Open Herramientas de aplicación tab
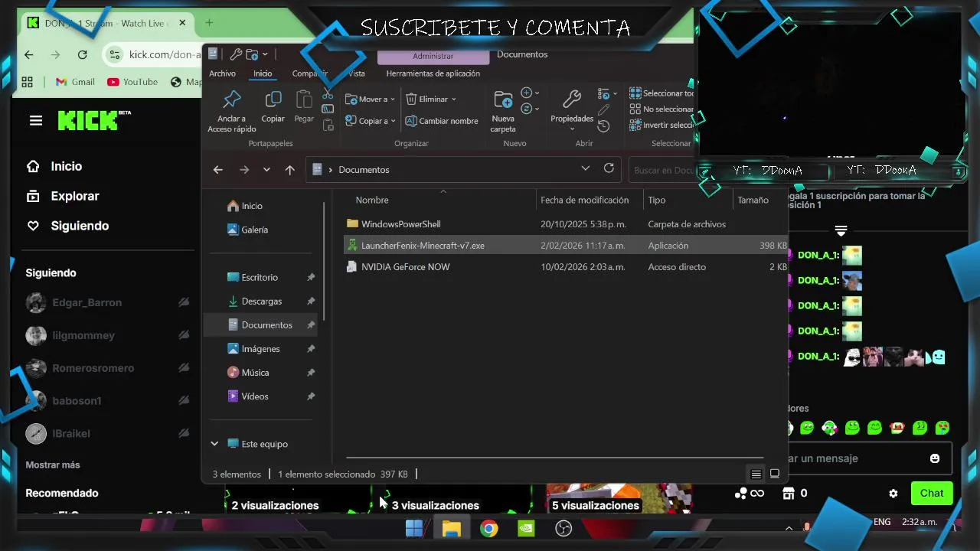Viewport: 980px width, 551px height. point(433,73)
